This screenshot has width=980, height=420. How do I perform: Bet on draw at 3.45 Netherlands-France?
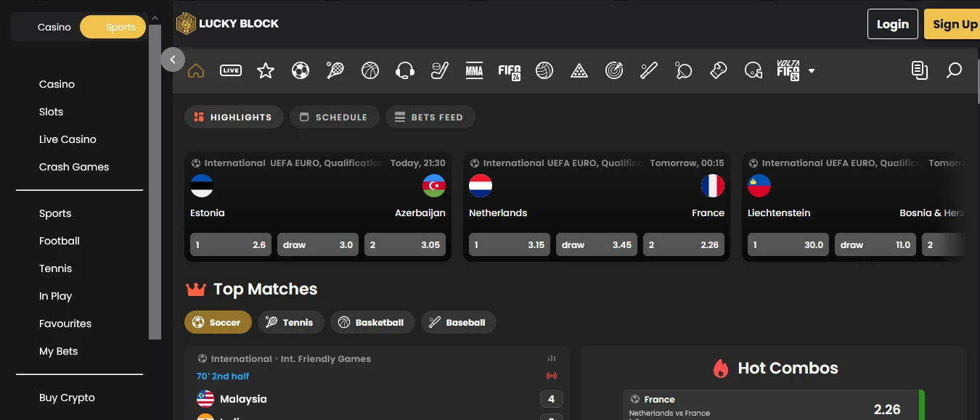point(597,244)
